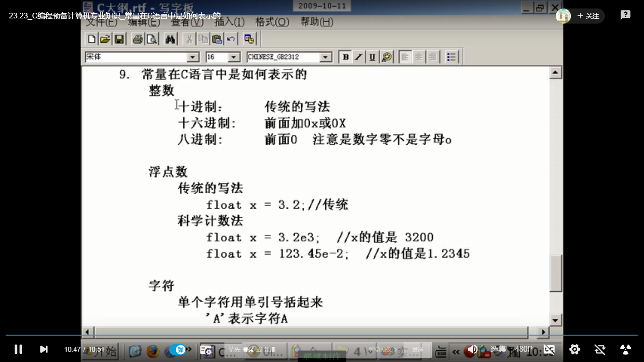The image size is (644, 362).
Task: Save the document C大纲.rtf
Action: 119,39
